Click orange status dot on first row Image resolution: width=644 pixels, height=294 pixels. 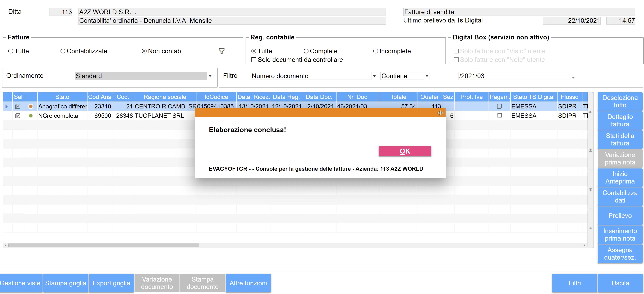31,106
